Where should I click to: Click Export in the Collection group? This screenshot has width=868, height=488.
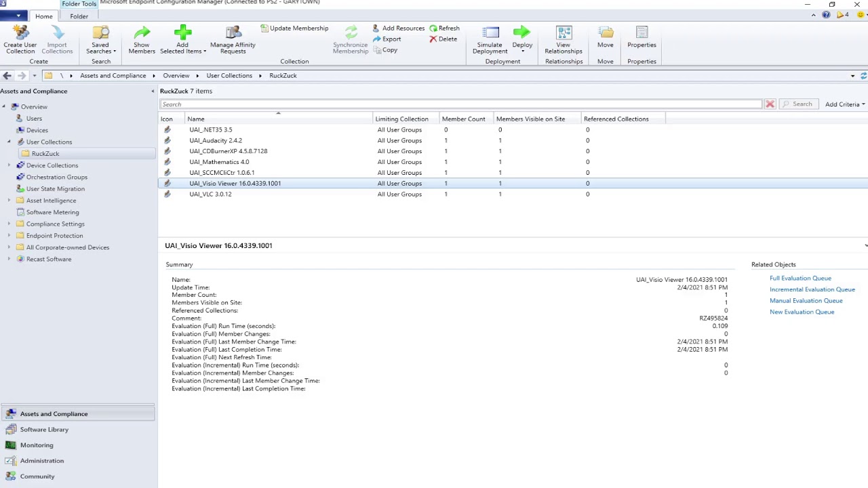pyautogui.click(x=387, y=39)
